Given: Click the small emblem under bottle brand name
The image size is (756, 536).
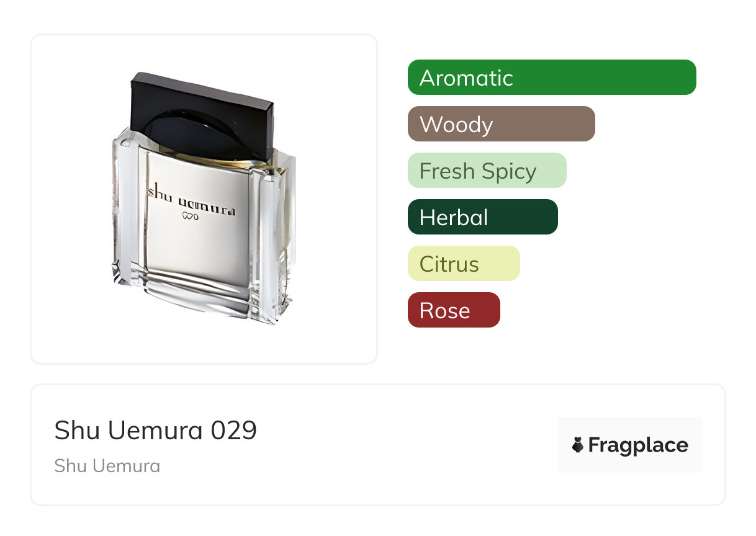Looking at the screenshot, I should pyautogui.click(x=189, y=217).
